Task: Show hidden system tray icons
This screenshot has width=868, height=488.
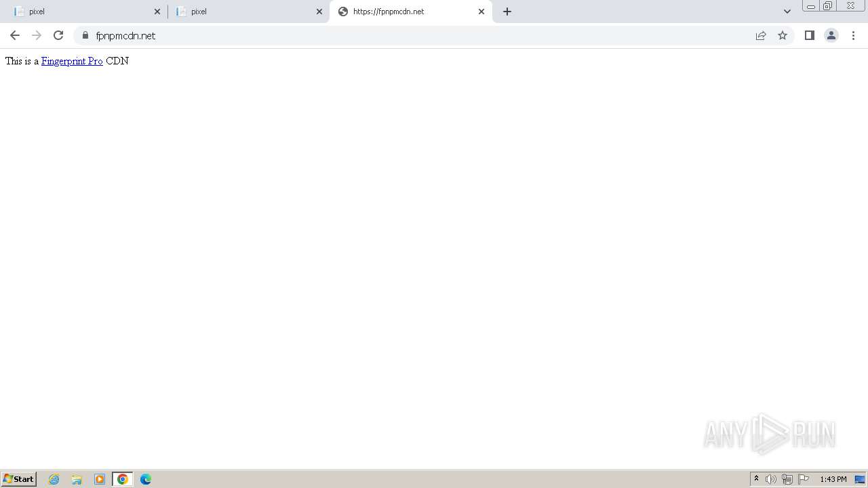Action: tap(756, 479)
